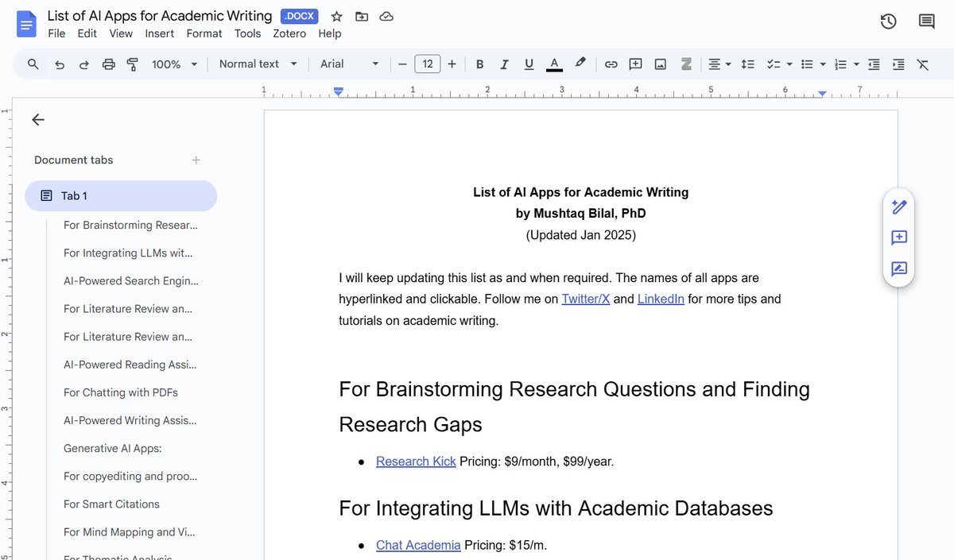
Task: Click the bulleted list icon
Action: (807, 64)
